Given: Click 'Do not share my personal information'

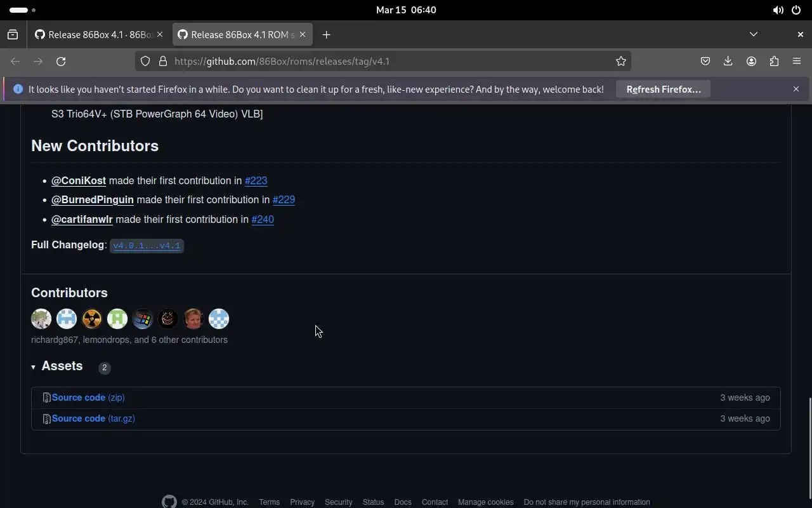Looking at the screenshot, I should 587,502.
